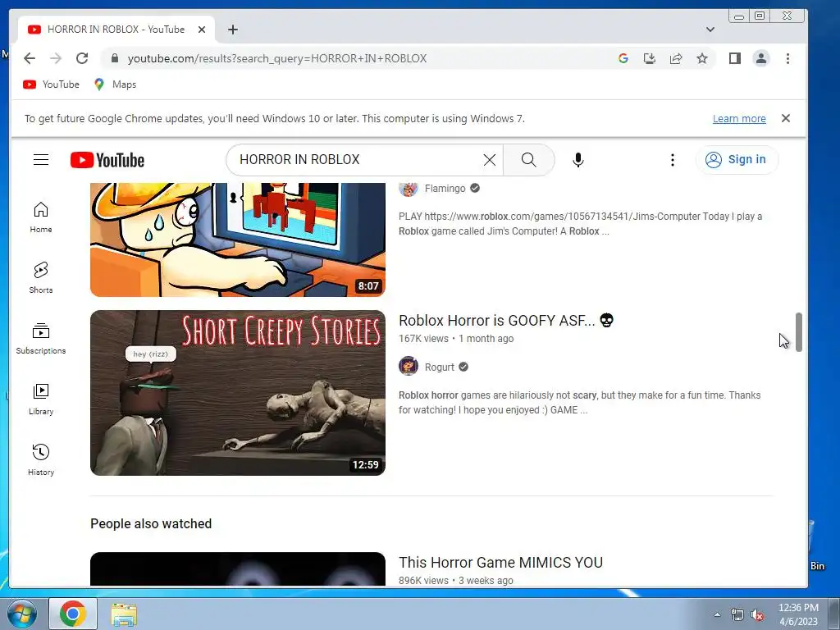
Task: Expand the tab search chevron
Action: (x=710, y=30)
